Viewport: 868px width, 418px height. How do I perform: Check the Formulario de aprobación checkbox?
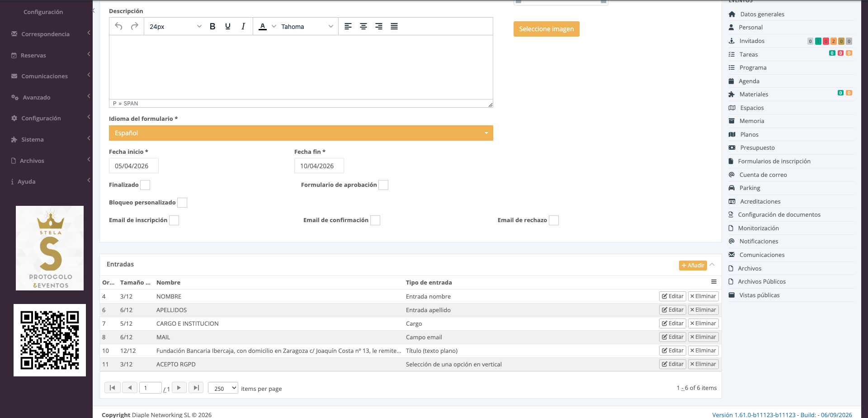click(x=383, y=185)
